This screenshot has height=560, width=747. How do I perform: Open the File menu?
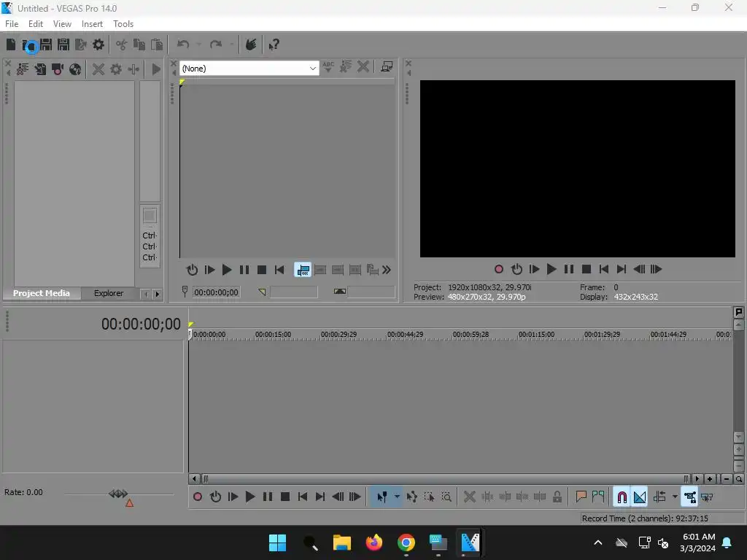[x=12, y=24]
